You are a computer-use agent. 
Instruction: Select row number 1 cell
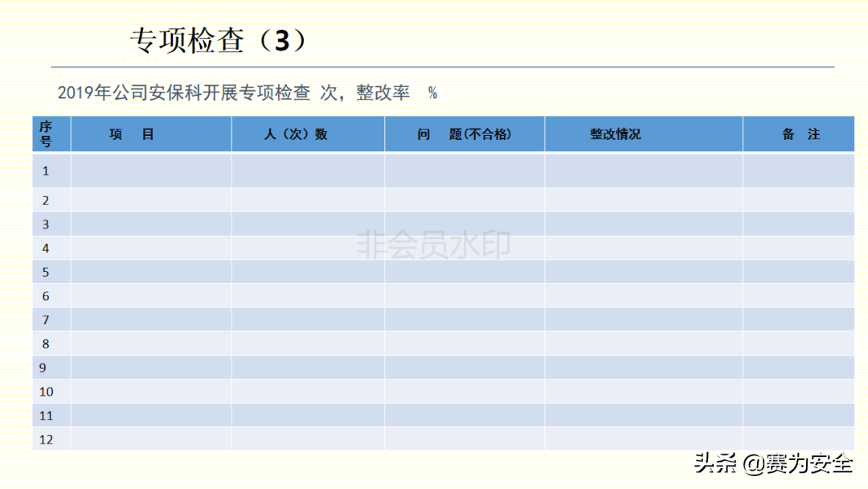pyautogui.click(x=51, y=171)
